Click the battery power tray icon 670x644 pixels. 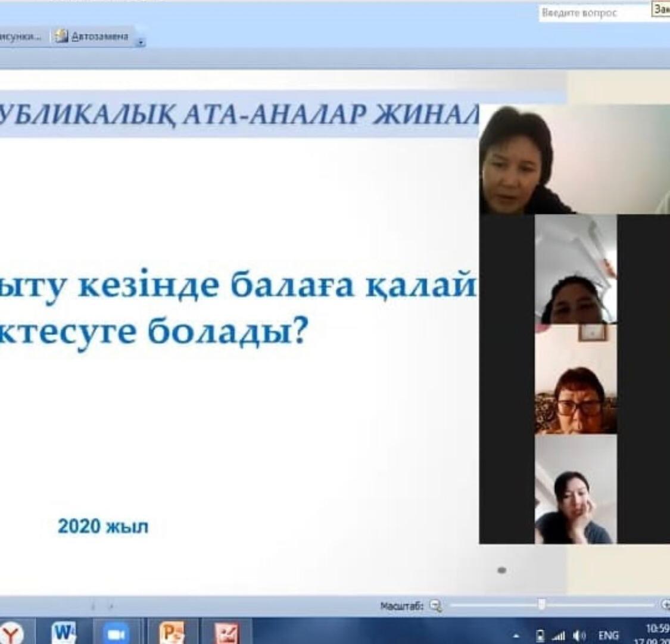tap(541, 636)
